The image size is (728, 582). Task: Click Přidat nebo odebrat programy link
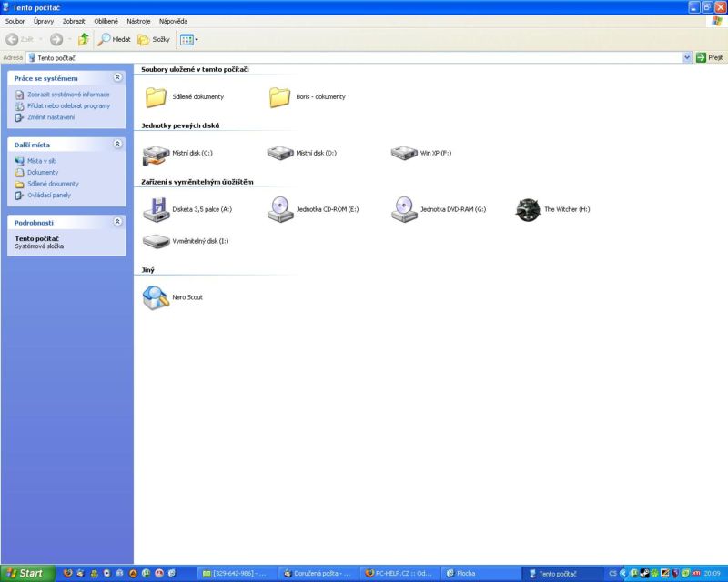[68, 105]
